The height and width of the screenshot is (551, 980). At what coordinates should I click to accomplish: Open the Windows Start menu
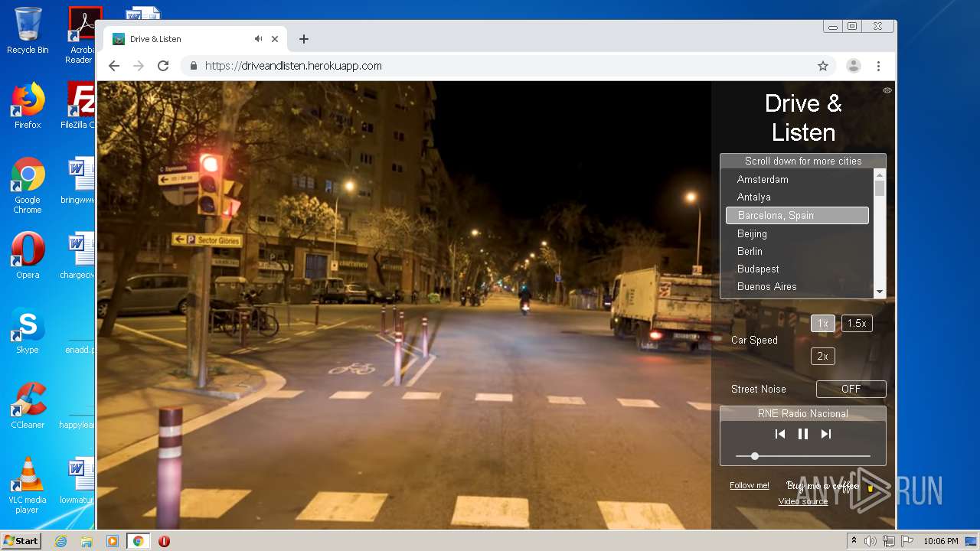pos(21,541)
